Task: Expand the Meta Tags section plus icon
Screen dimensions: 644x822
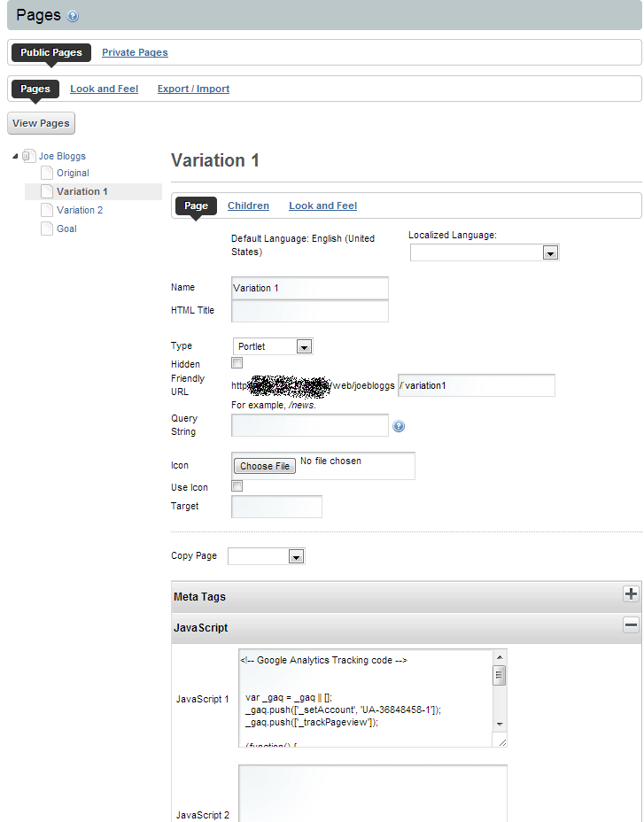Action: [x=631, y=594]
